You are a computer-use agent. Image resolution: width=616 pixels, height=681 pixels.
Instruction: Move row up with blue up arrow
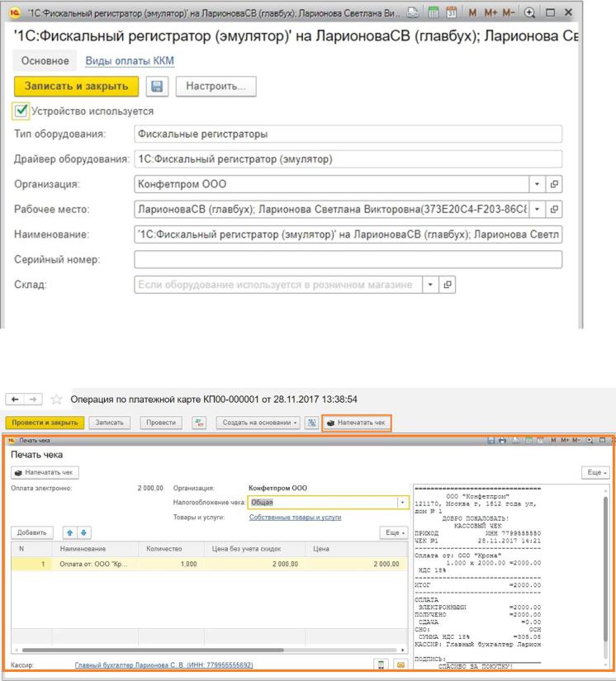pos(69,532)
